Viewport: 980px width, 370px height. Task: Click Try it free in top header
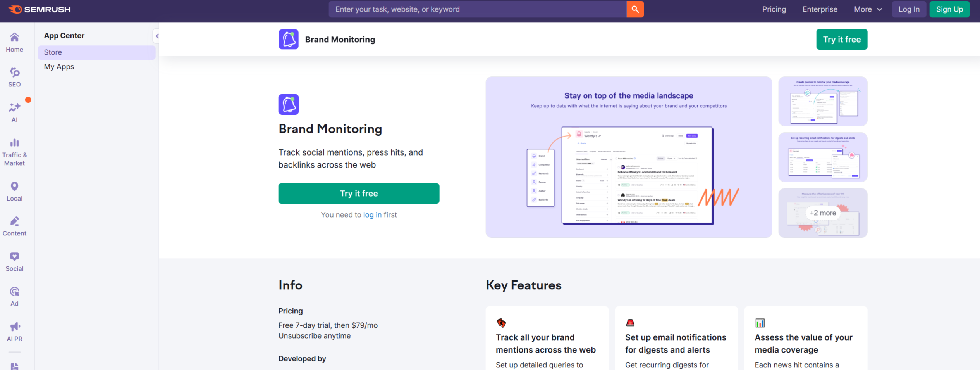(x=842, y=39)
